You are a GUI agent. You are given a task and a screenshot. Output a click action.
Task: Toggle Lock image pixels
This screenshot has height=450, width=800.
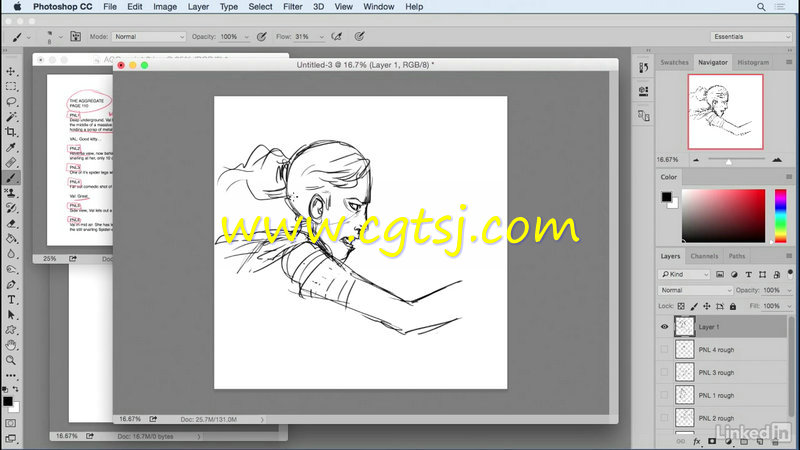(x=694, y=306)
